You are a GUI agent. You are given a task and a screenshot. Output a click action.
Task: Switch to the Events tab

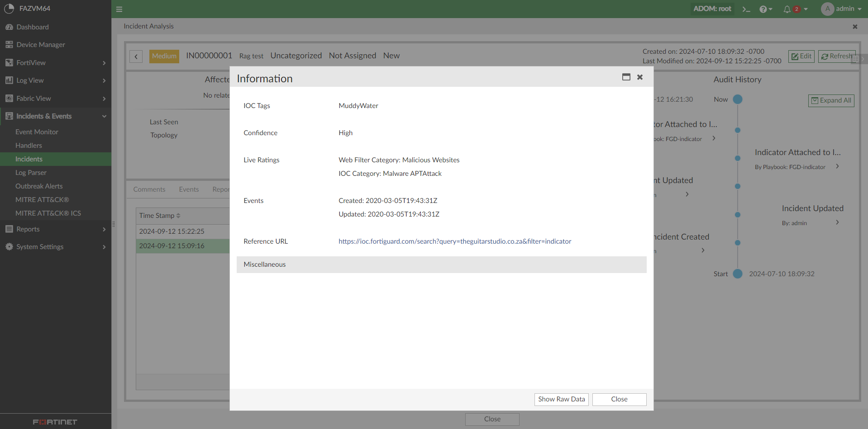pos(189,189)
